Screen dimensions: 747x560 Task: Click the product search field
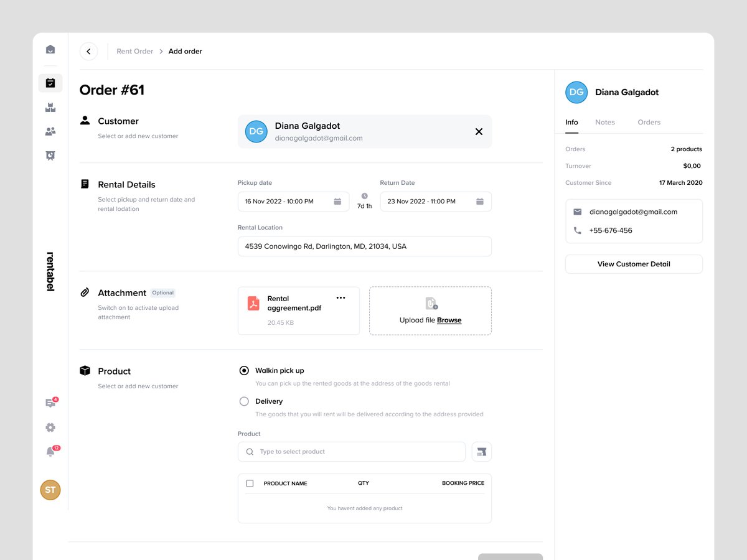[352, 452]
